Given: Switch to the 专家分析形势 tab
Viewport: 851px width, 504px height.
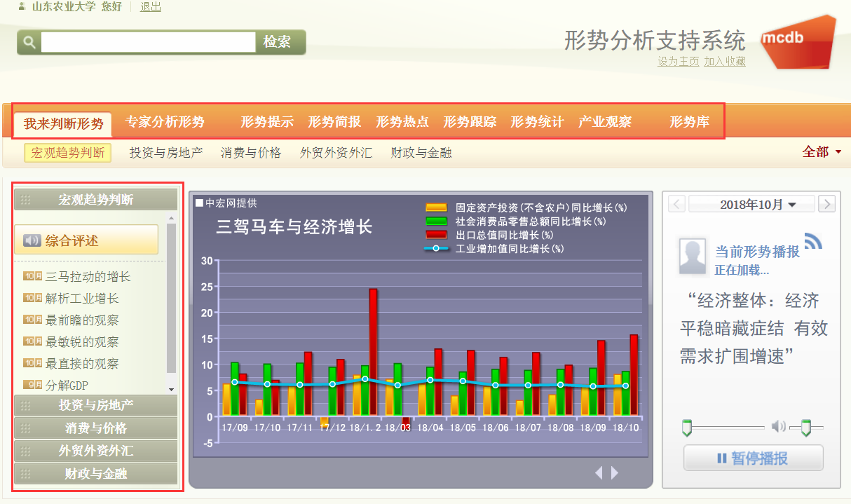Looking at the screenshot, I should click(x=165, y=122).
